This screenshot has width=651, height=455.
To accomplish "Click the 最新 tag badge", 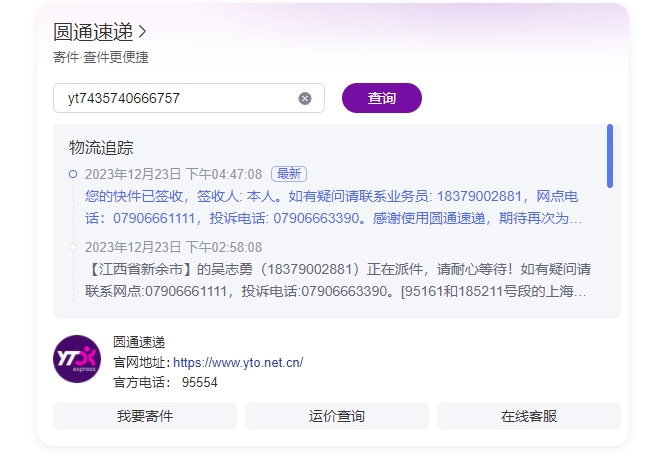I will tap(289, 174).
